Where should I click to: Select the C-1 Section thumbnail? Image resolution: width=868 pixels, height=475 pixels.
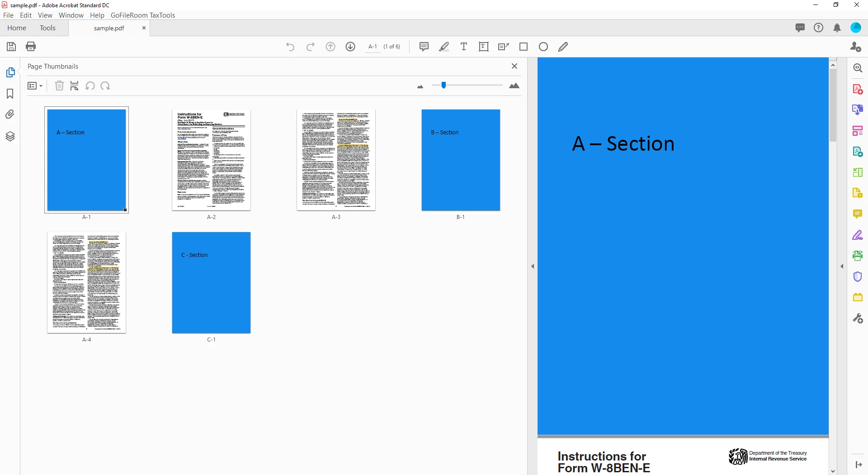pyautogui.click(x=211, y=283)
